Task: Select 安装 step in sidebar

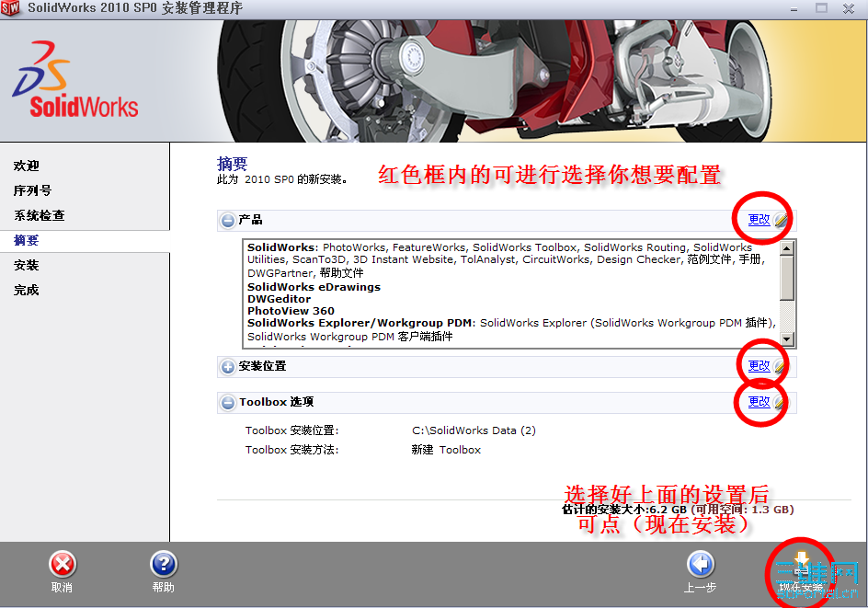Action: click(27, 265)
